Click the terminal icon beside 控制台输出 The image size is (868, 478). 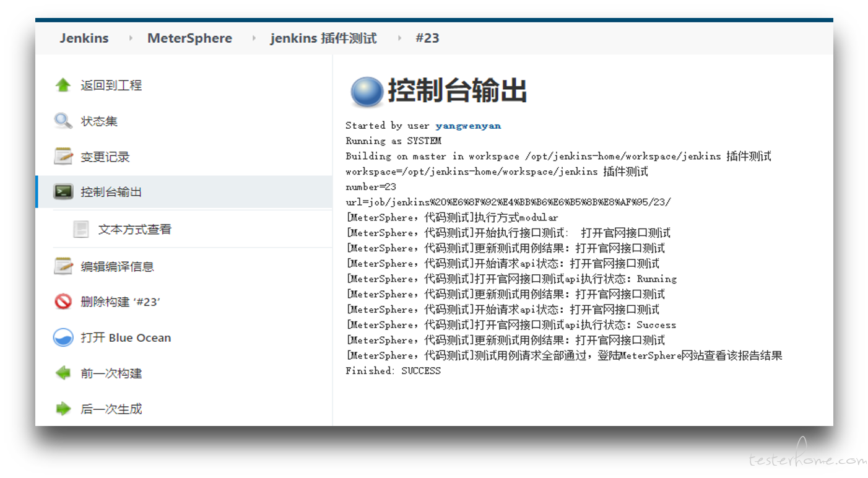63,192
